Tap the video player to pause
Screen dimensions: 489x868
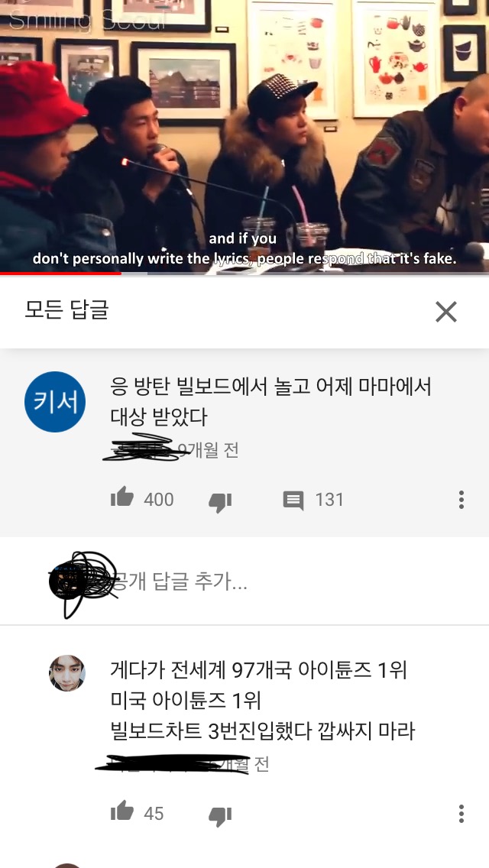(x=244, y=136)
